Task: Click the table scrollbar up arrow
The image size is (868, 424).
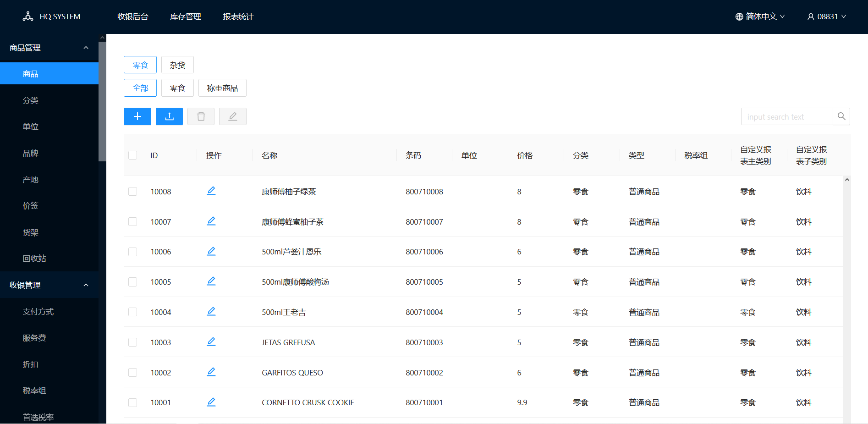Action: pos(847,180)
